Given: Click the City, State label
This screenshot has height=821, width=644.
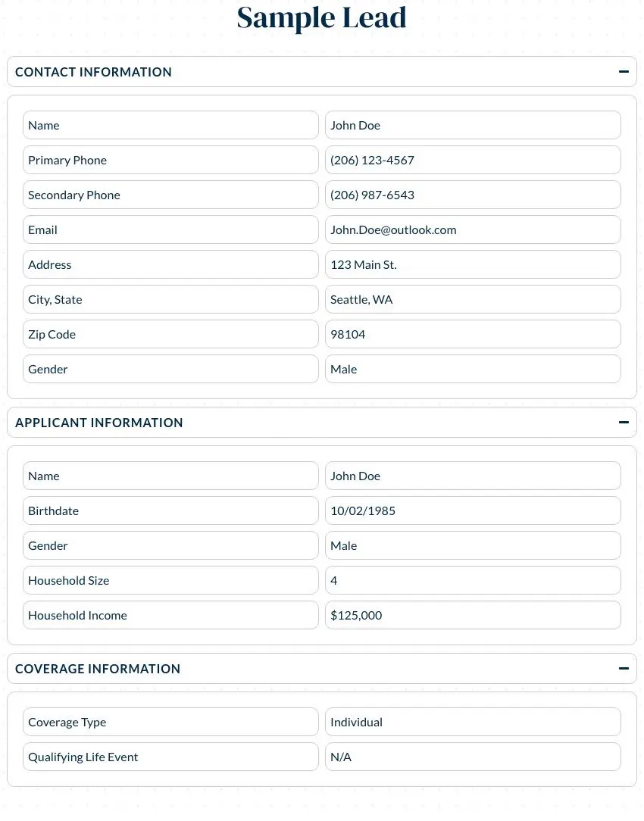Looking at the screenshot, I should tap(170, 299).
